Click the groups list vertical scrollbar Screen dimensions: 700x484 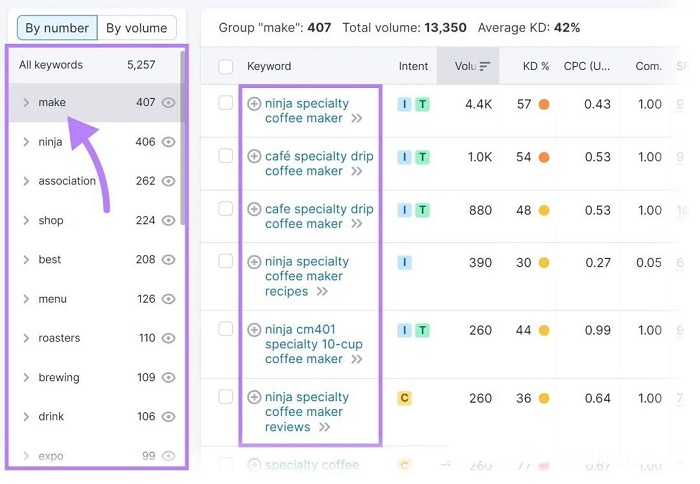[183, 138]
